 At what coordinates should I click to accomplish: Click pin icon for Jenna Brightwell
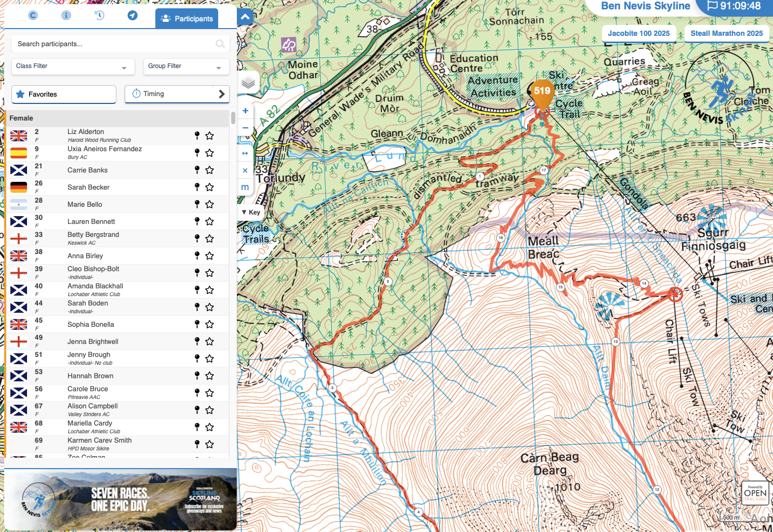click(x=197, y=341)
